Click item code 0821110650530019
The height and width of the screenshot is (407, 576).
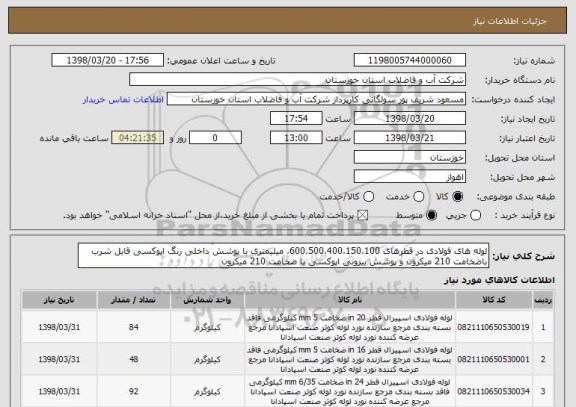(493, 327)
